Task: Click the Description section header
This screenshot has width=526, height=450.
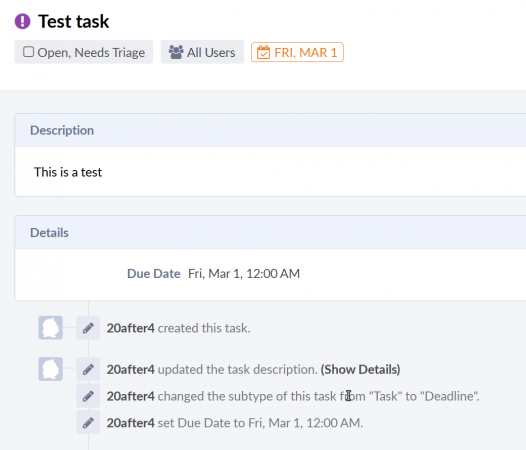Action: click(270, 130)
